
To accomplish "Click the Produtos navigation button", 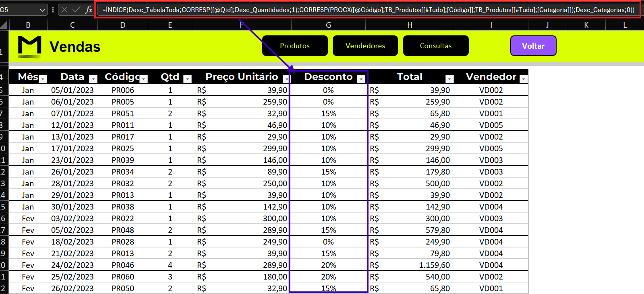I will point(295,46).
